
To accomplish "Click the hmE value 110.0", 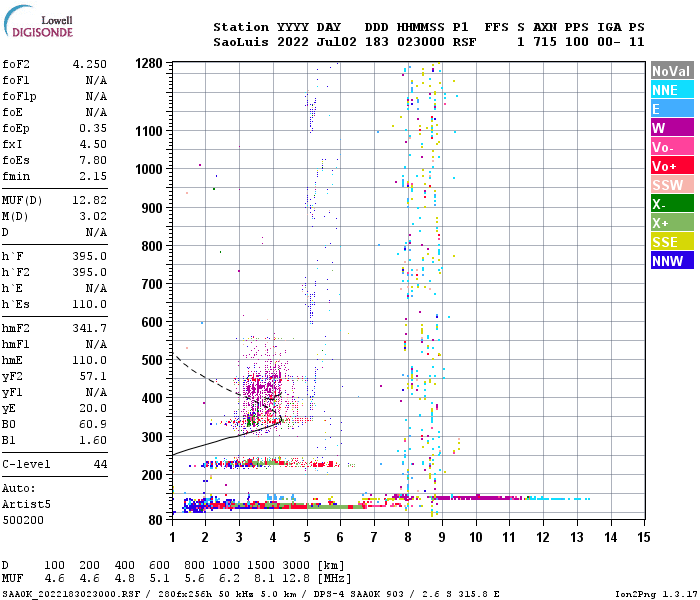I will [x=90, y=361].
